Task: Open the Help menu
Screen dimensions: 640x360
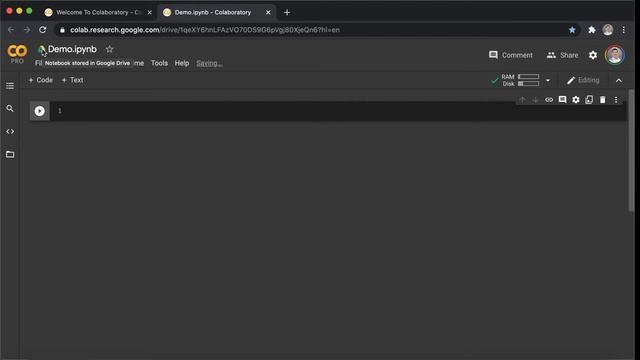Action: (182, 63)
